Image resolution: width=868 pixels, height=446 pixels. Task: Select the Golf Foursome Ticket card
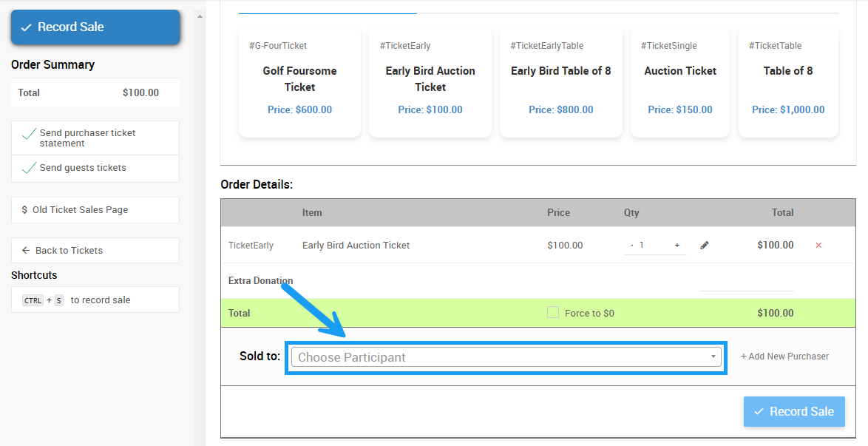click(x=299, y=82)
